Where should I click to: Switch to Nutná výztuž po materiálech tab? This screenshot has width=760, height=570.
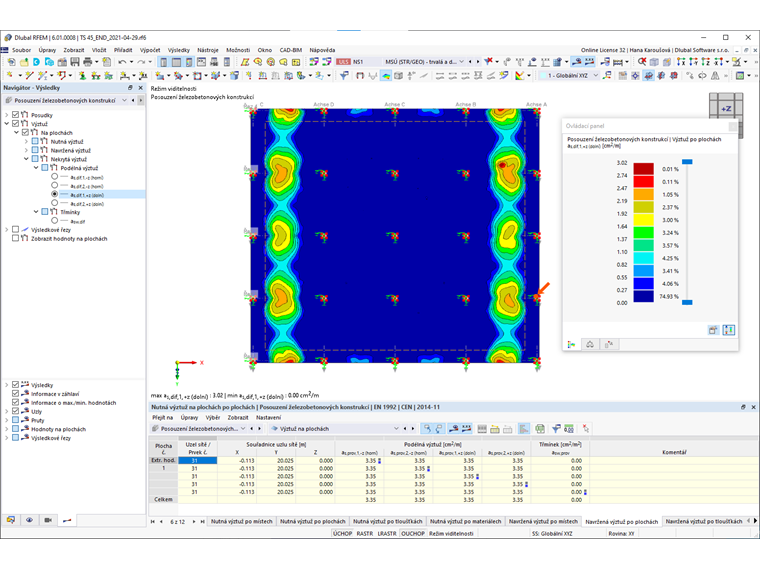click(x=465, y=522)
